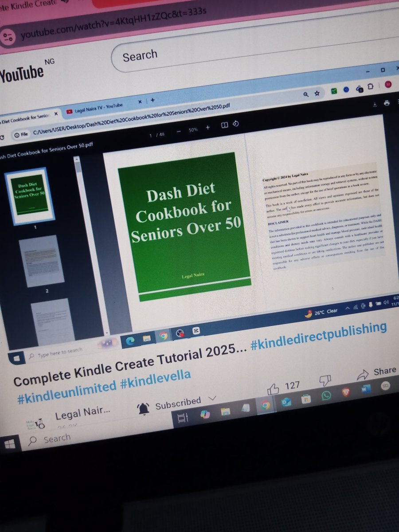Open Word on the laptop taskbar
This screenshot has width=399, height=532.
[366, 390]
